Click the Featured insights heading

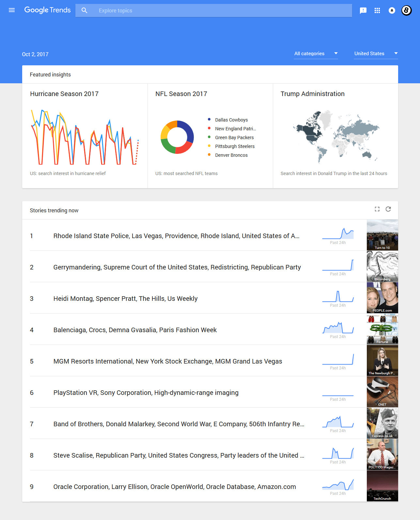click(50, 74)
